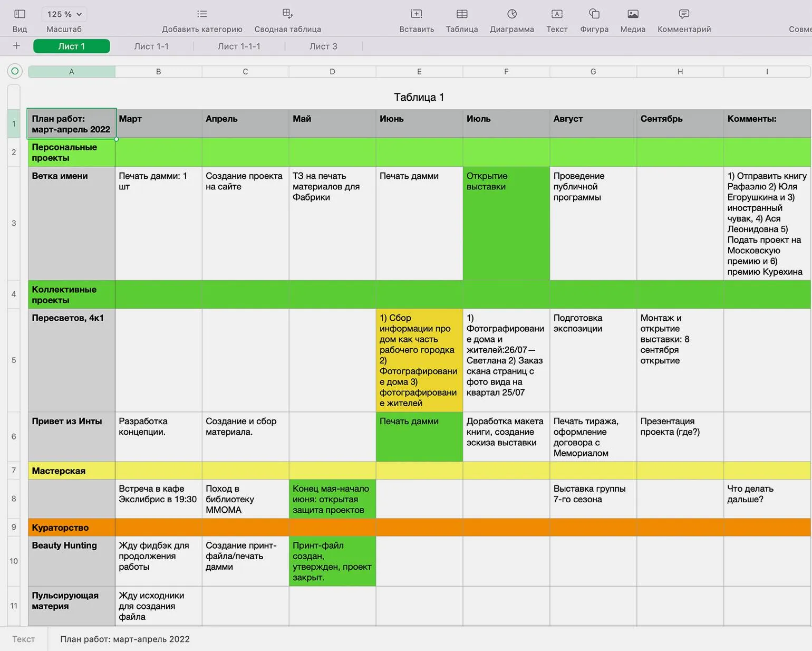Click the Pivot Table (Сводная таблица) icon
This screenshot has height=651, width=812.
[287, 14]
